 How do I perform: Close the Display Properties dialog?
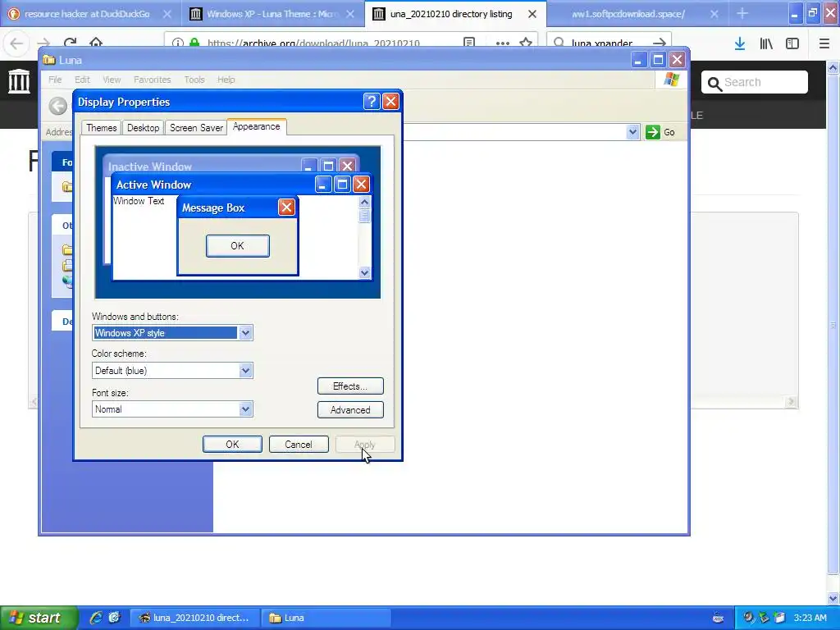coord(390,101)
